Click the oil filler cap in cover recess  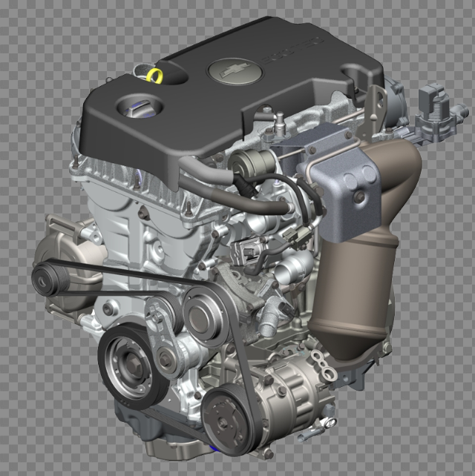(140, 108)
